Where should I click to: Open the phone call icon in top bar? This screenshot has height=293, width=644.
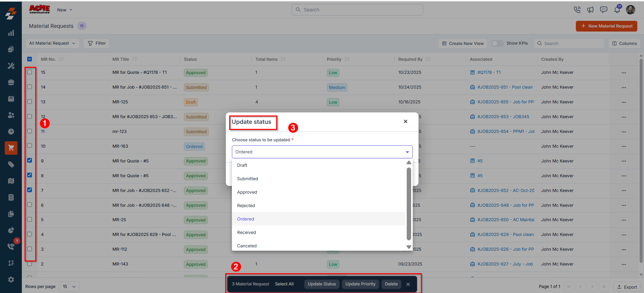577,10
